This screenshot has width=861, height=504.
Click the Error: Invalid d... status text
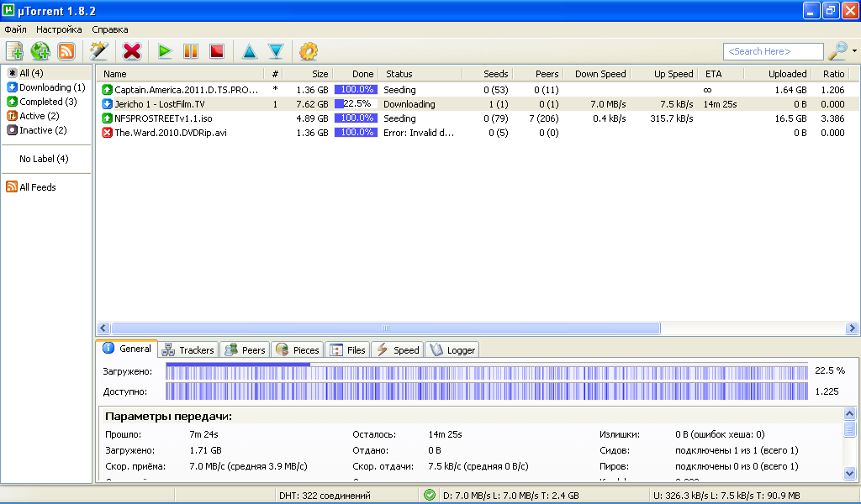click(419, 132)
